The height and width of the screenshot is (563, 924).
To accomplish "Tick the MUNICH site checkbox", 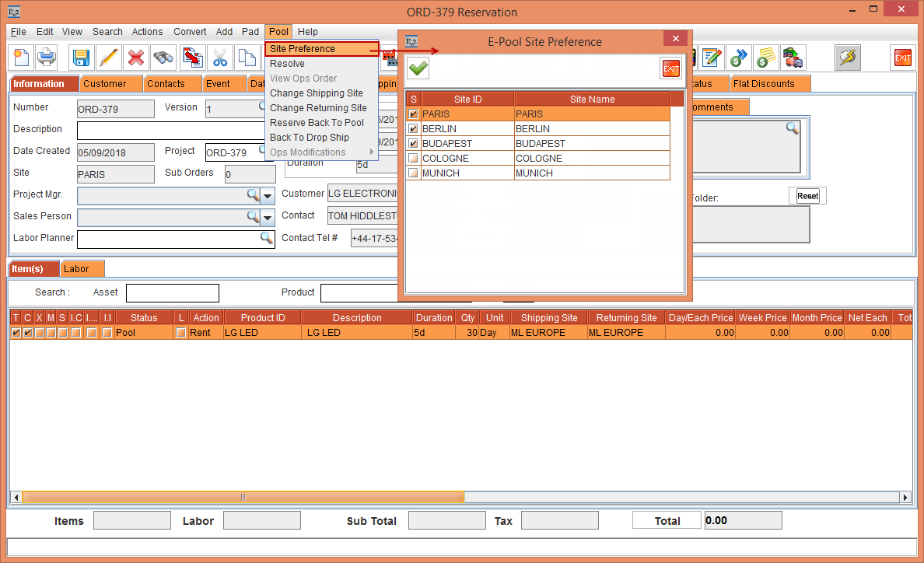I will click(414, 173).
